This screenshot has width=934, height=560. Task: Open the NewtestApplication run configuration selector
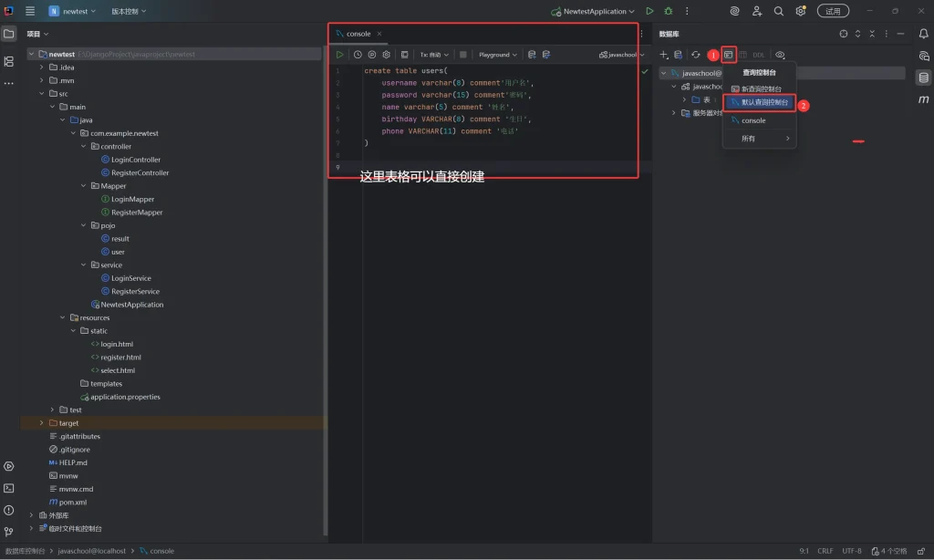(x=593, y=11)
